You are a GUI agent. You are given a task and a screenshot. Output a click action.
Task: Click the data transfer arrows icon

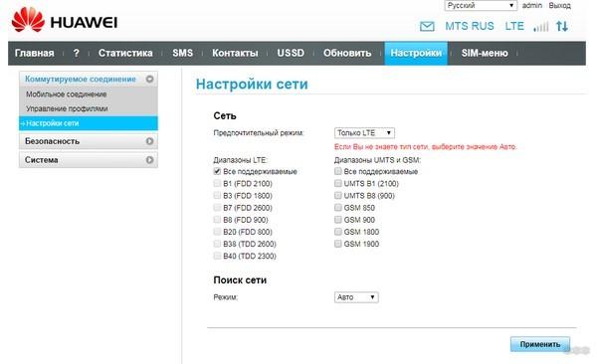[562, 26]
